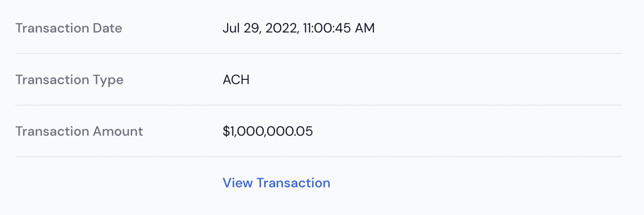The height and width of the screenshot is (215, 644).
Task: Click the Transaction Date label
Action: (69, 28)
